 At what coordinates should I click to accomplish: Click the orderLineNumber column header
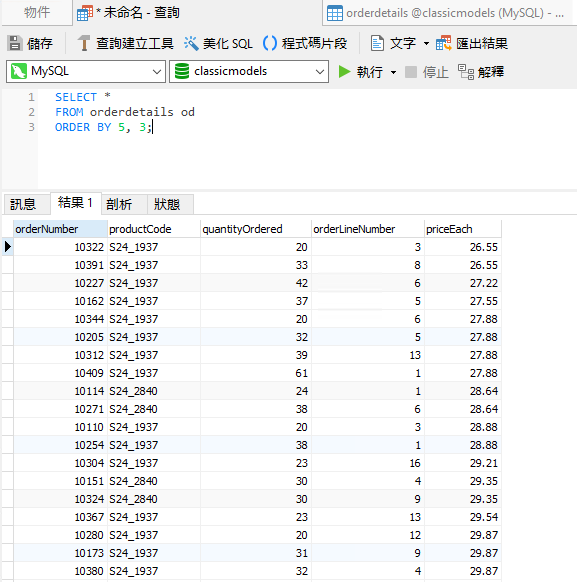click(367, 229)
